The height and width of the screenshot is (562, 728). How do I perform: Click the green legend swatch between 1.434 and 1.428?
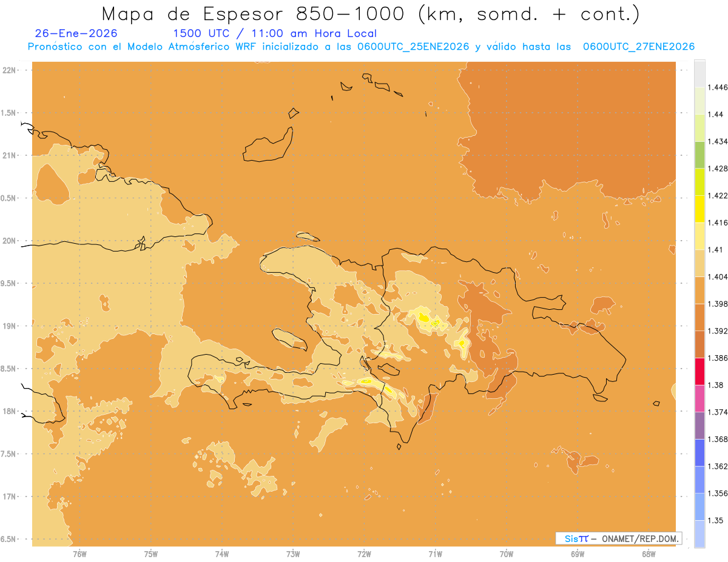click(699, 155)
